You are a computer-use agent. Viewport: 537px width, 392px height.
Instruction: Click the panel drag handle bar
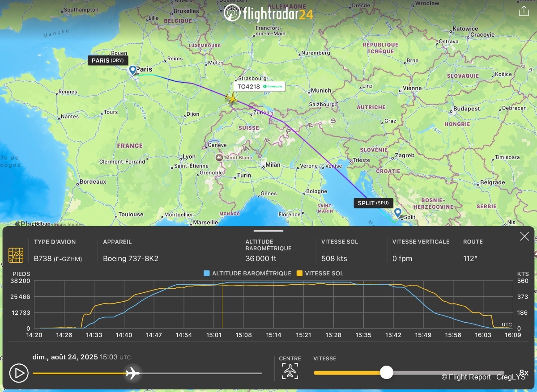click(268, 231)
